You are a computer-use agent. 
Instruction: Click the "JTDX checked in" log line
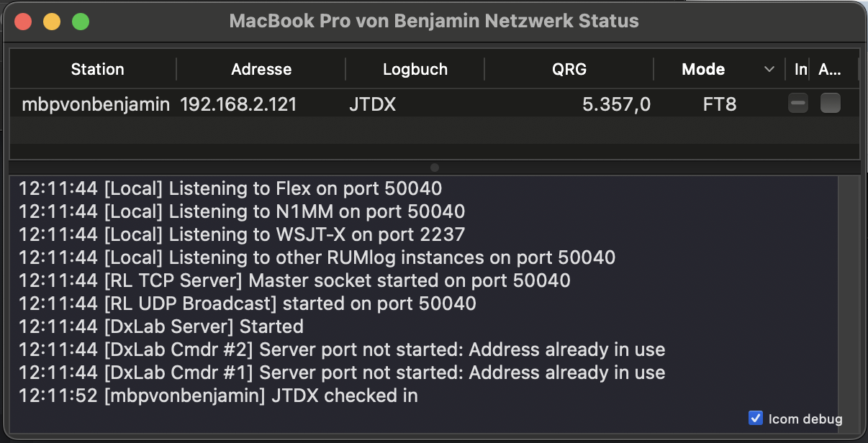pos(218,396)
